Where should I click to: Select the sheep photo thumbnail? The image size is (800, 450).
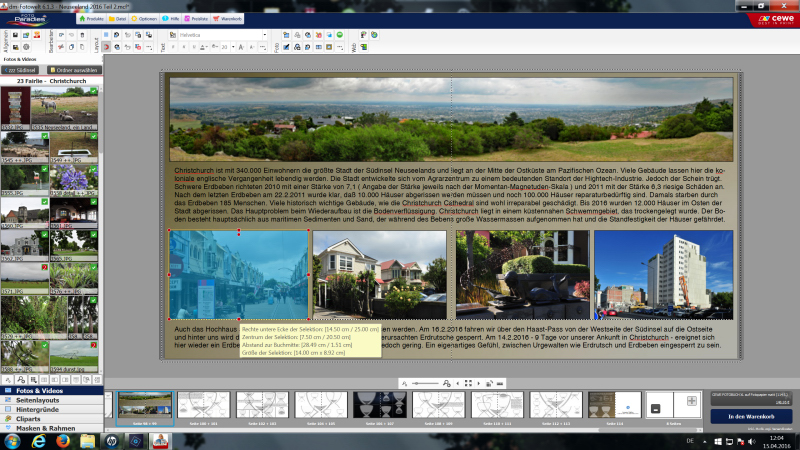(65, 106)
